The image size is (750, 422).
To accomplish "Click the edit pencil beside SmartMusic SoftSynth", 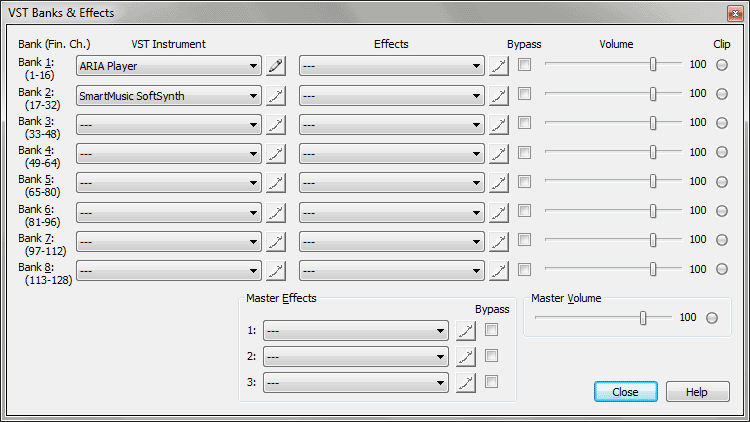I will 276,96.
